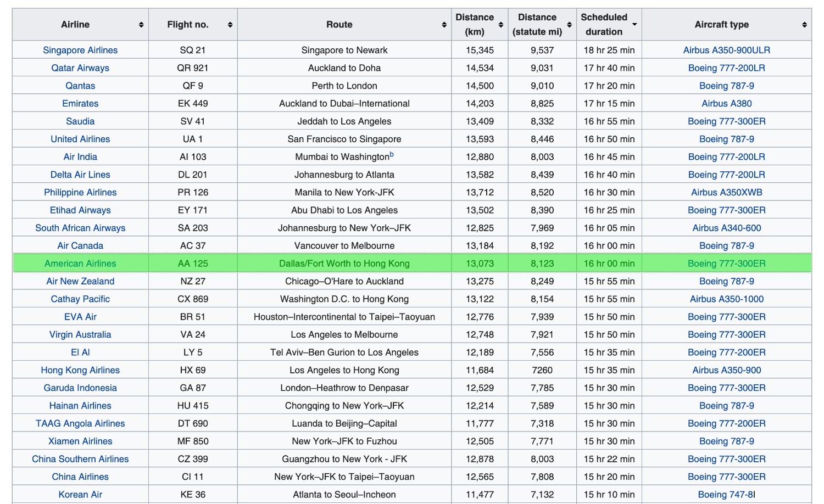Select the 18 hr 25 min duration
The image size is (824, 504).
point(609,50)
